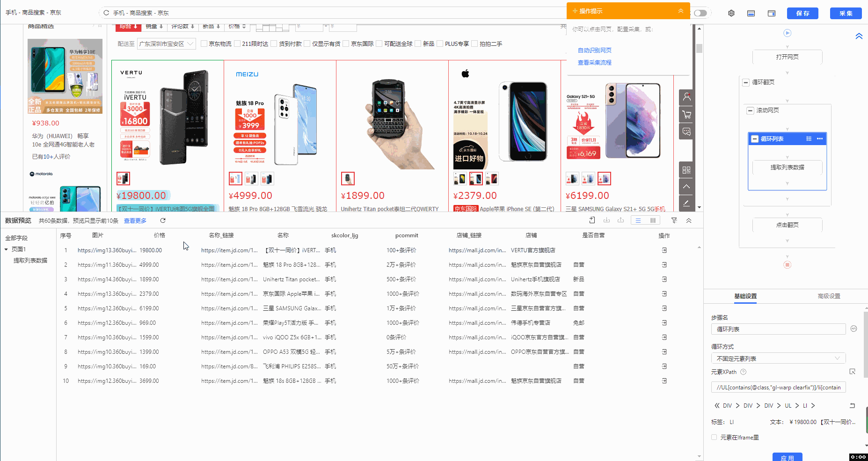
Task: Open the 循环列表 step more-options ellipsis
Action: pyautogui.click(x=820, y=139)
